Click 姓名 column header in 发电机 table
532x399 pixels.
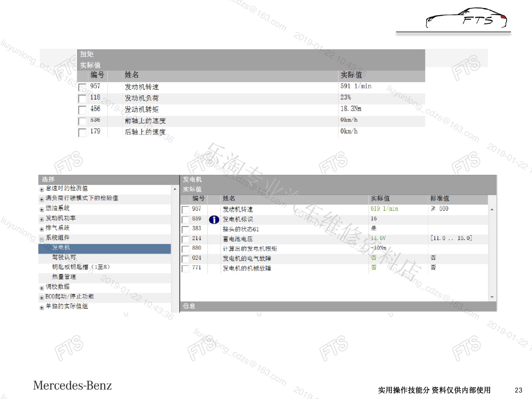[229, 199]
